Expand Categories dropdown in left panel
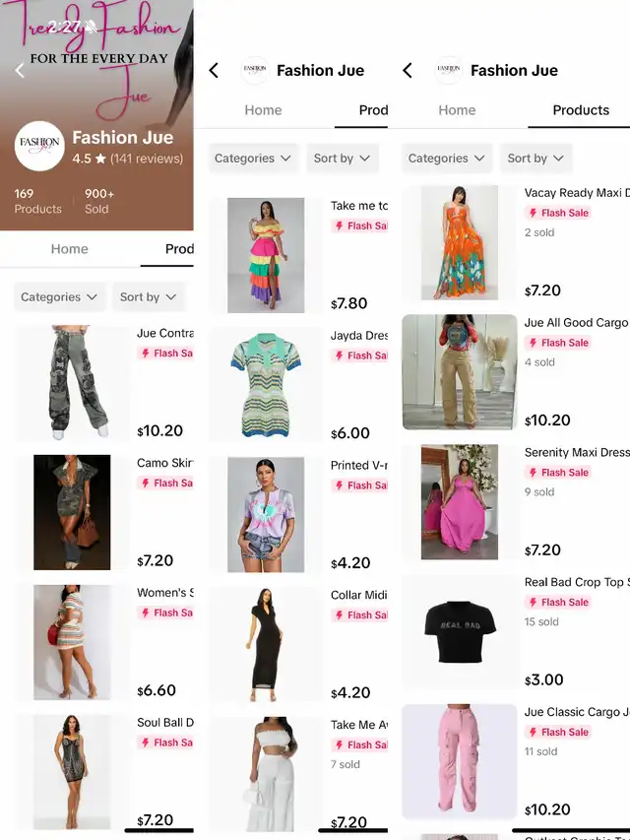630x840 pixels. (59, 296)
